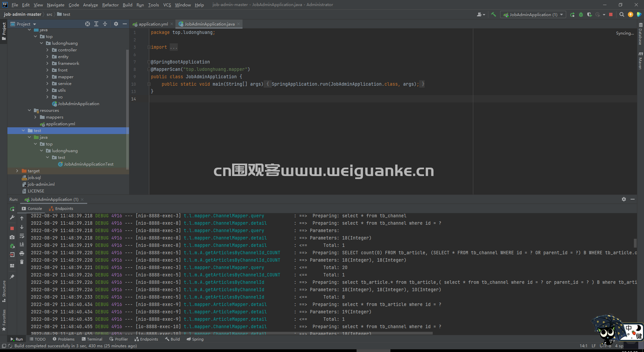Expand the mapper folder
The width and height of the screenshot is (644, 352).
click(47, 77)
